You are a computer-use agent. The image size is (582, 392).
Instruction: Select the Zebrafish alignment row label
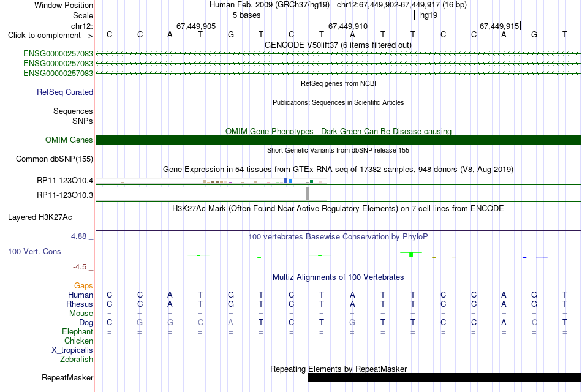[77, 360]
